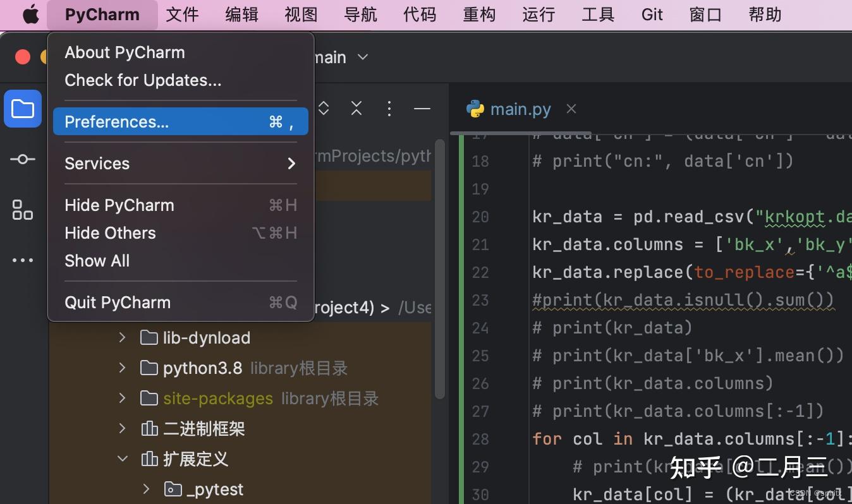Close the main.py tab with its X
Viewport: 852px width, 504px height.
pyautogui.click(x=571, y=109)
